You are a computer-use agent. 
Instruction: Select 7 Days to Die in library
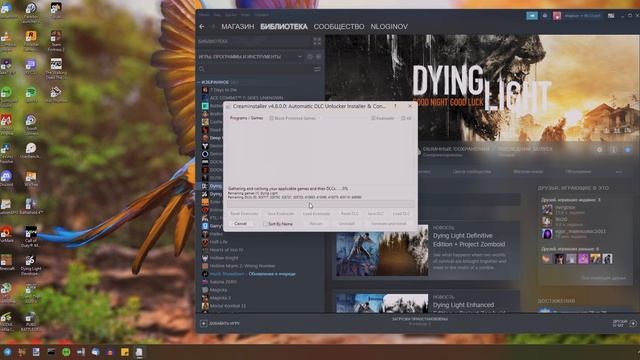pos(223,90)
